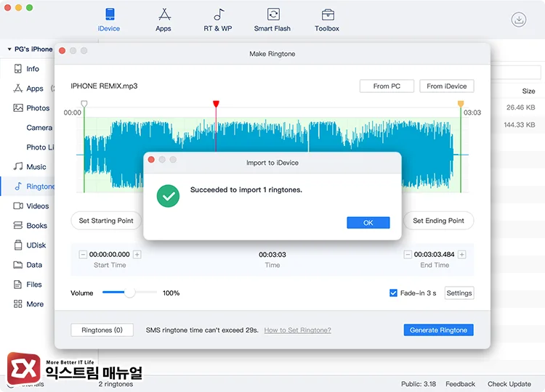Toggle the Fade-in 3 s checkbox
This screenshot has width=545, height=392.
393,293
